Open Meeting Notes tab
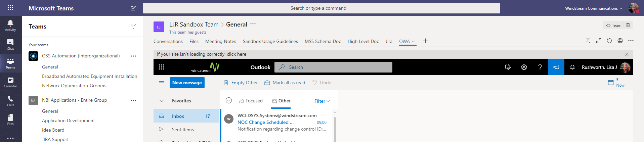The width and height of the screenshot is (644, 142). [221, 41]
